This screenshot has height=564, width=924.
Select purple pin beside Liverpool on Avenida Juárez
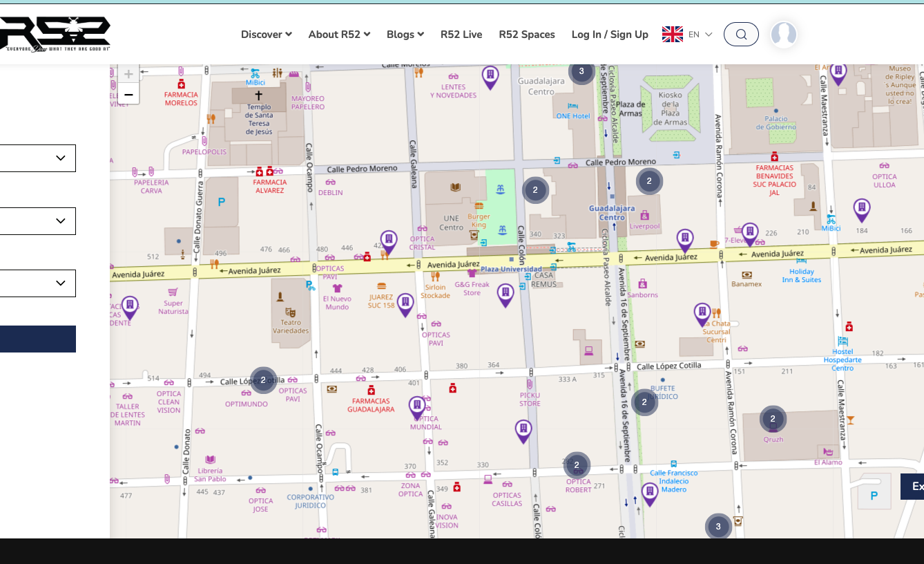[684, 240]
